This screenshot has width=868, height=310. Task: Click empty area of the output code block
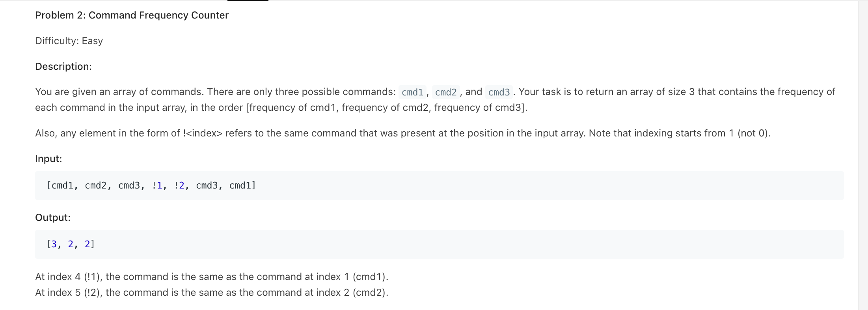(x=473, y=244)
